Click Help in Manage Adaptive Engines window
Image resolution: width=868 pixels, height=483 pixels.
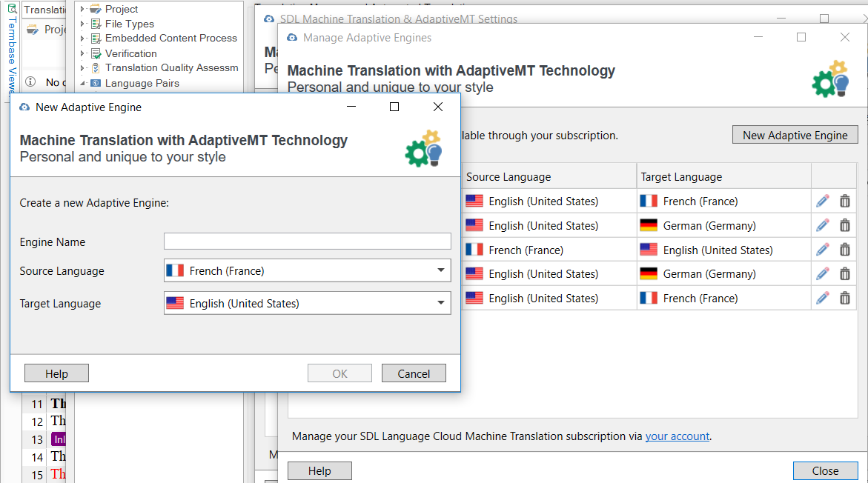(319, 471)
